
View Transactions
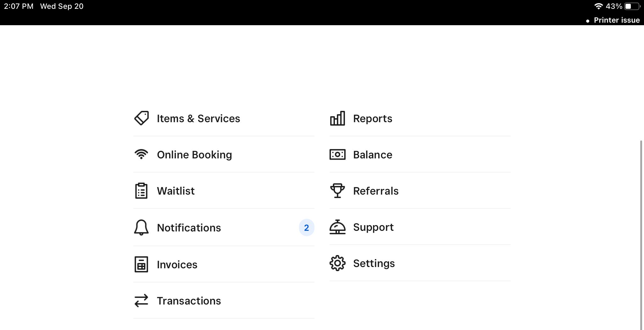[189, 301]
